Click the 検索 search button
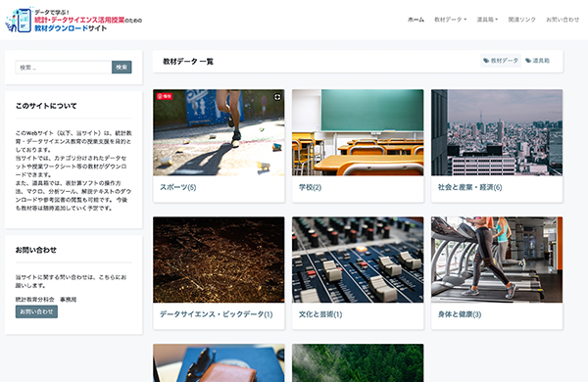 pos(122,68)
